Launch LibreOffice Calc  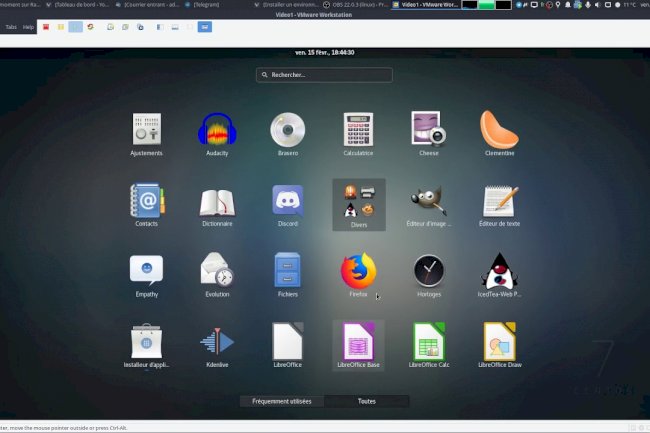[429, 346]
